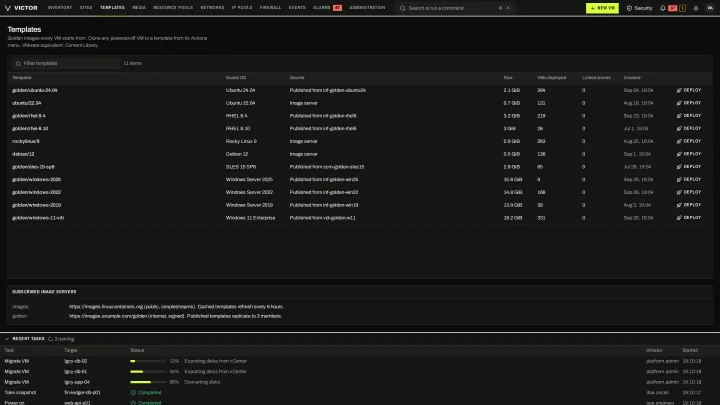Sort by the Template column header
Screen dimensions: 720x405
coord(22,78)
